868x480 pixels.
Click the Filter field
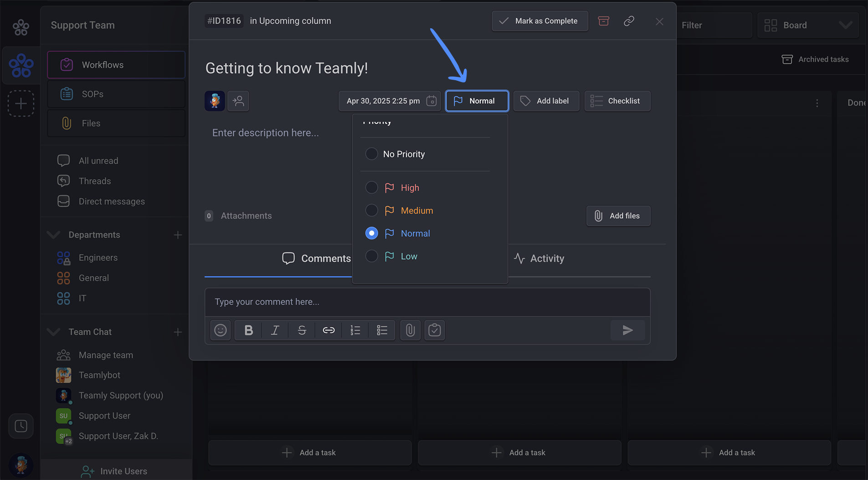tap(714, 25)
